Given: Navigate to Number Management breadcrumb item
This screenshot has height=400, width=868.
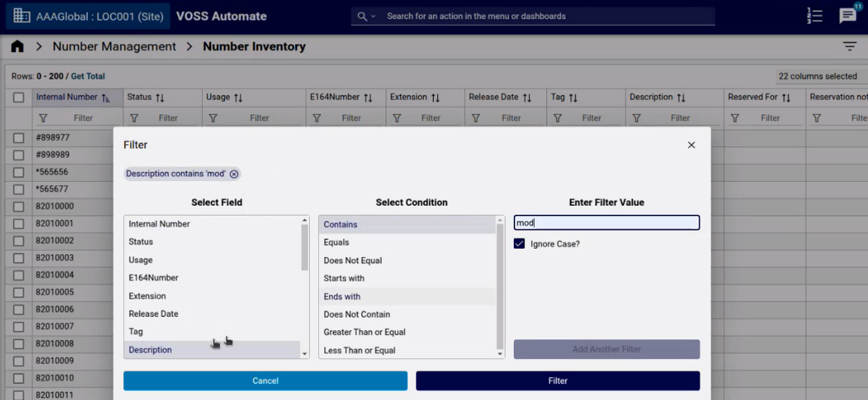Looking at the screenshot, I should pyautogui.click(x=114, y=46).
